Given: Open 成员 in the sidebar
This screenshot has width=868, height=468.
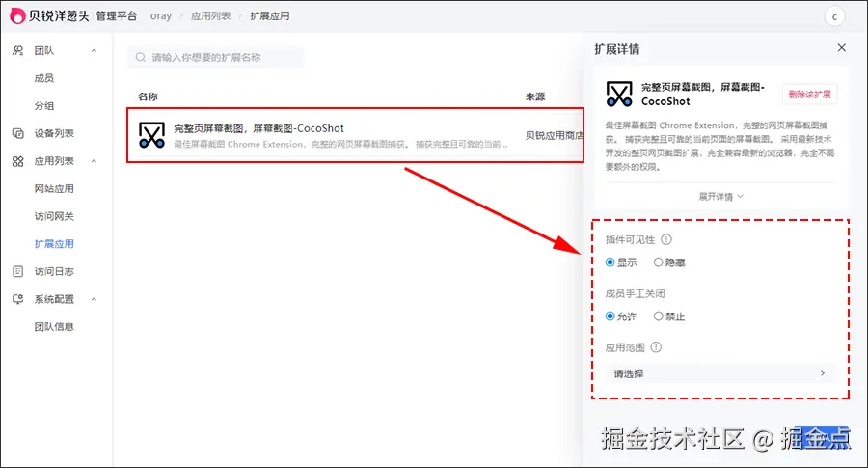Looking at the screenshot, I should coord(44,78).
